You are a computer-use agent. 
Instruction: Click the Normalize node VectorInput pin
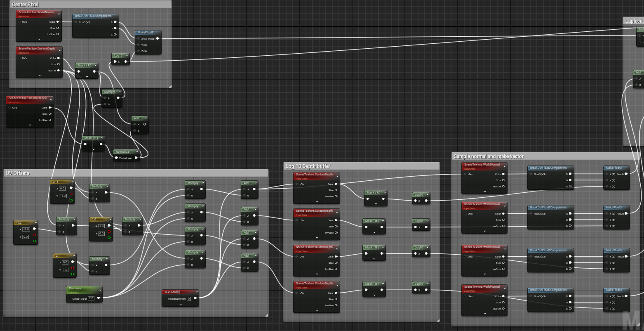pos(116,158)
